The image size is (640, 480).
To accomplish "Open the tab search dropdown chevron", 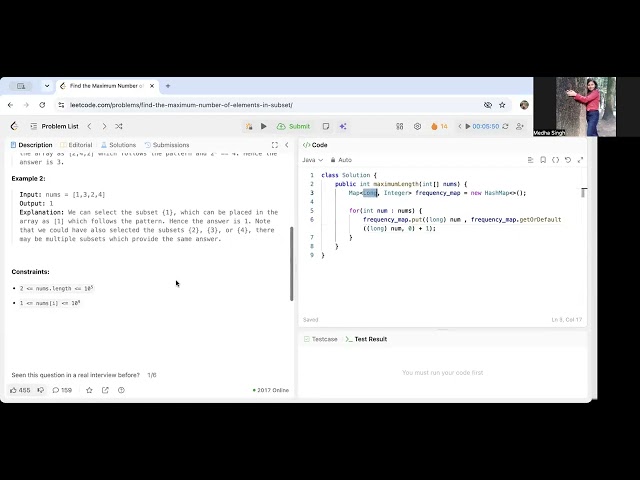I will point(47,86).
